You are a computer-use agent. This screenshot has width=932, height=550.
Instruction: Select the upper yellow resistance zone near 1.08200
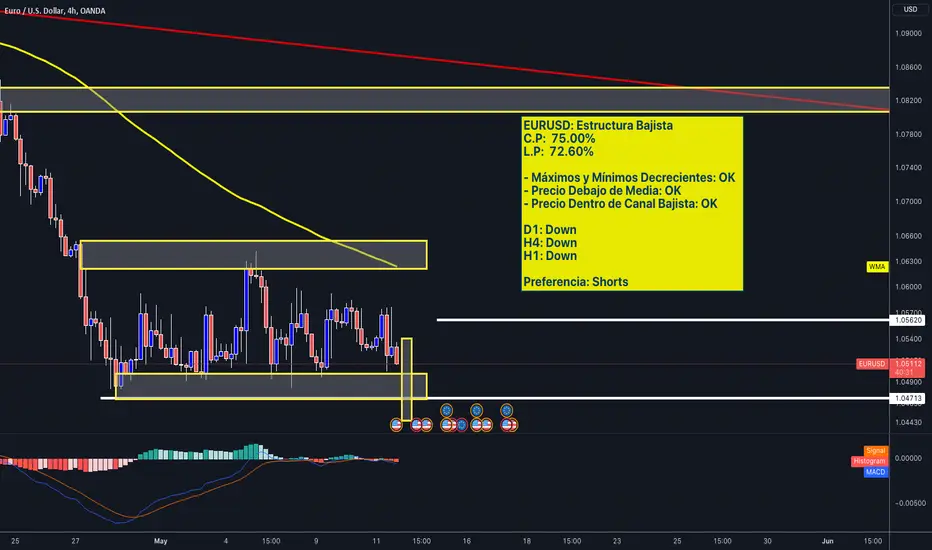[x=445, y=99]
